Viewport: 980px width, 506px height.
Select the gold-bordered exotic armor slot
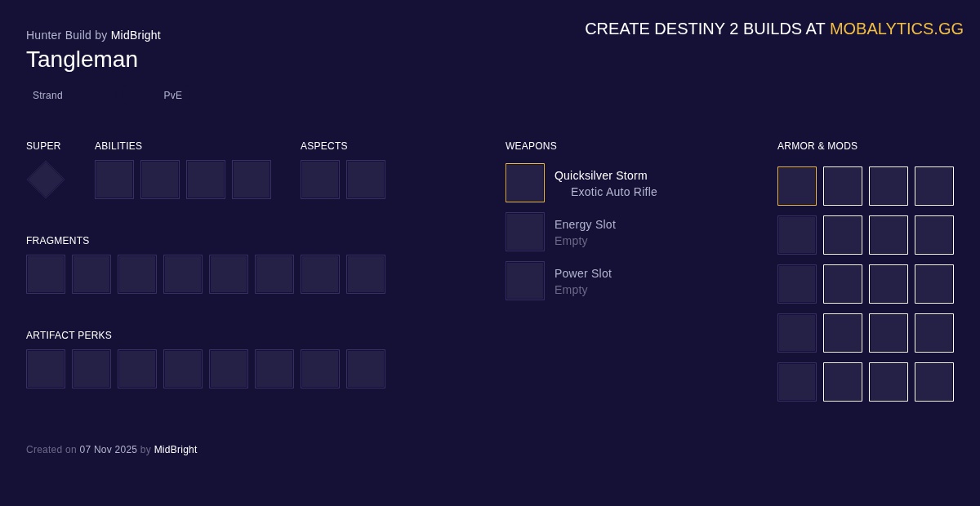coord(797,186)
